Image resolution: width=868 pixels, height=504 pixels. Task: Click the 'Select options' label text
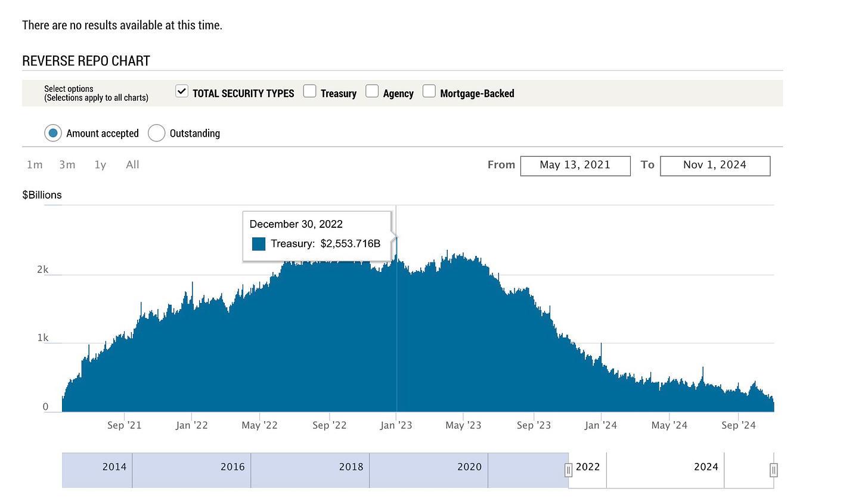tap(69, 89)
